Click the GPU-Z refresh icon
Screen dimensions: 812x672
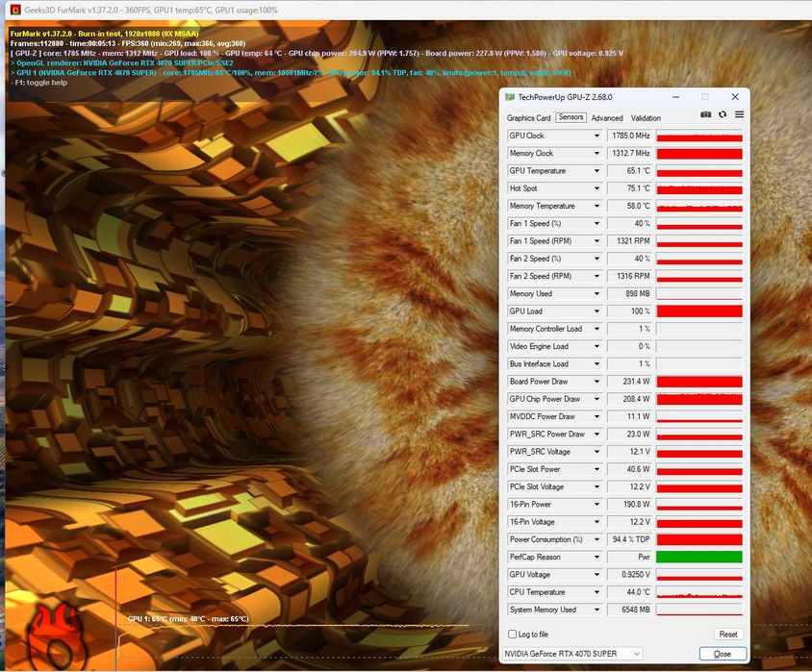tap(723, 114)
